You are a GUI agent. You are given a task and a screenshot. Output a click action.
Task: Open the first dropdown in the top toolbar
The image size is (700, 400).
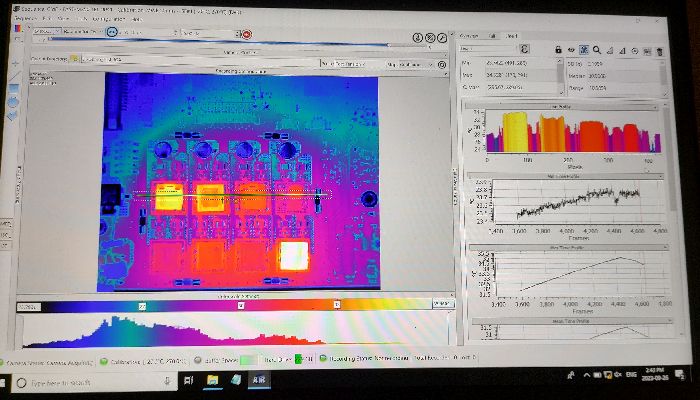46,31
